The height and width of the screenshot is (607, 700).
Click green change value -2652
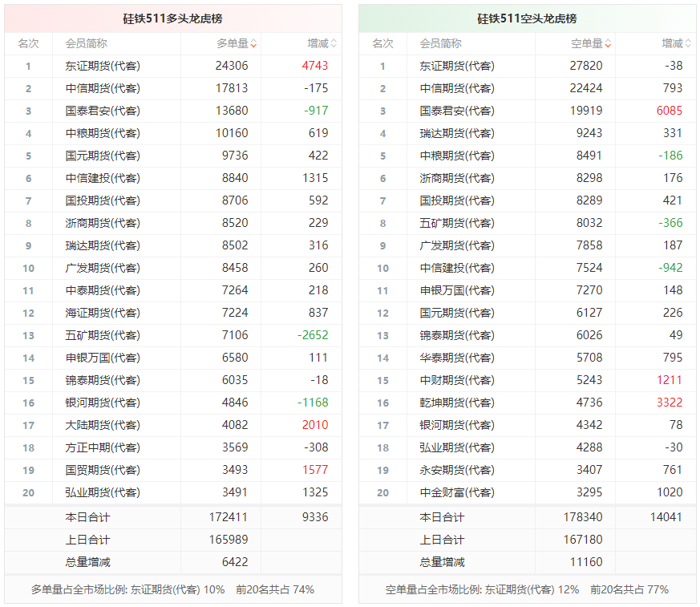coord(313,335)
